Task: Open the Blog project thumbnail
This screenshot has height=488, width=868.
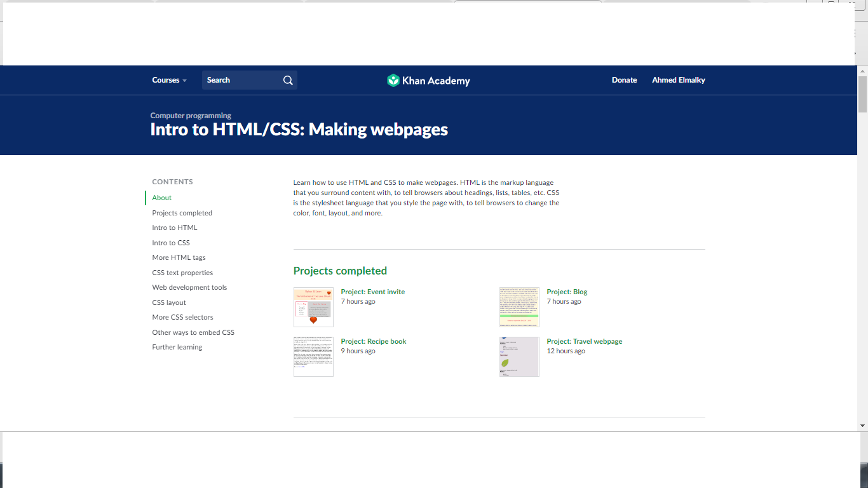Action: click(x=519, y=307)
